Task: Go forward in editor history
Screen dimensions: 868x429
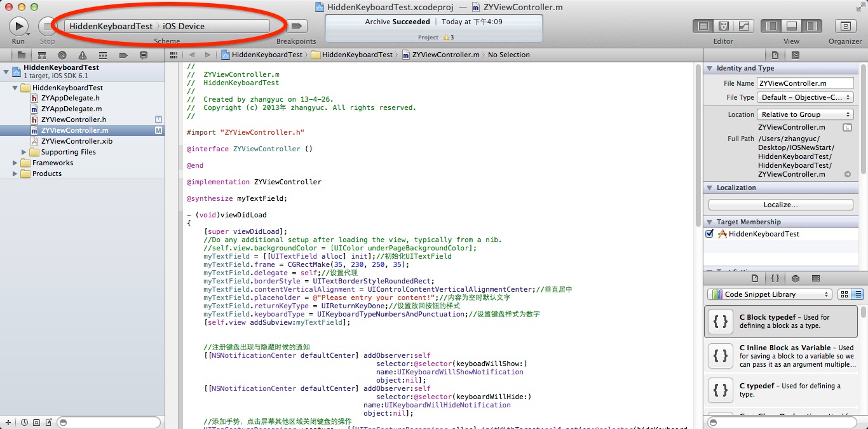Action: (208, 55)
